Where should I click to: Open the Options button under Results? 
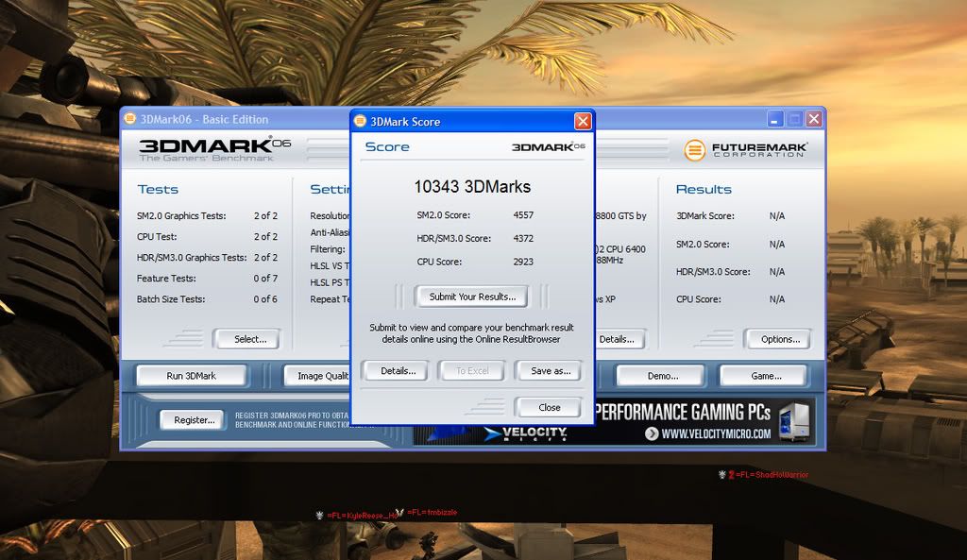click(x=780, y=339)
